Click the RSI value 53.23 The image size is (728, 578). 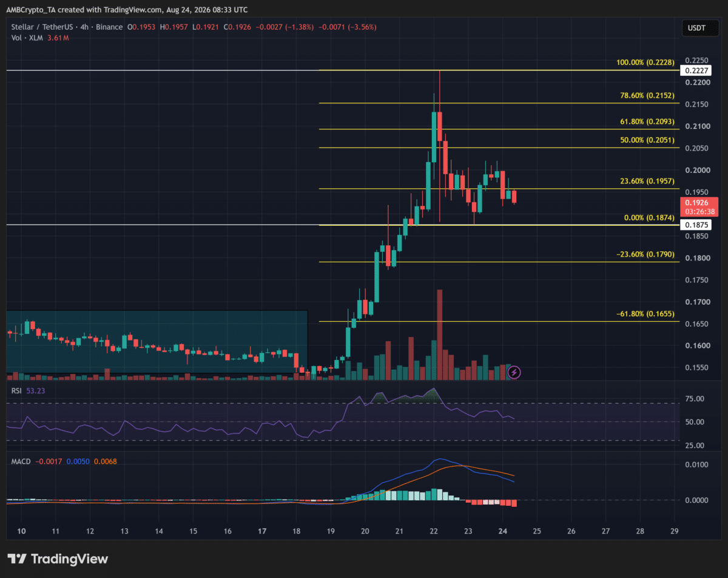[x=36, y=390]
